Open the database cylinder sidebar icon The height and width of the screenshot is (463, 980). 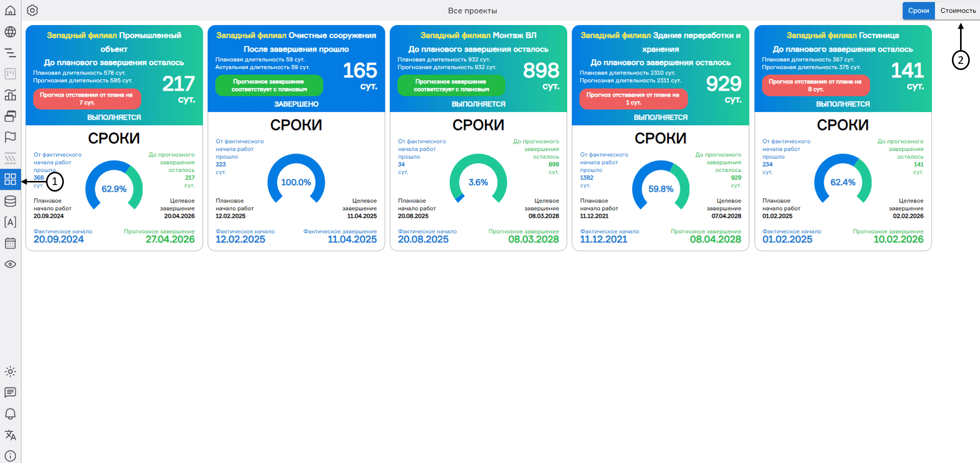[x=10, y=201]
